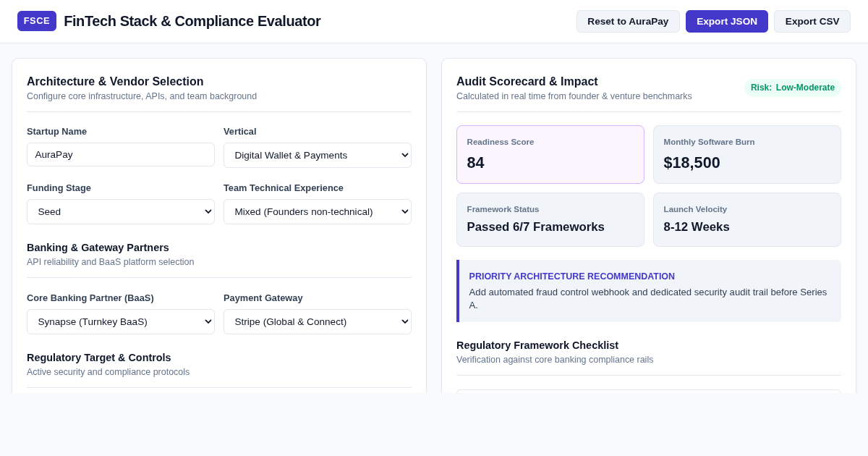The image size is (868, 456).
Task: Open the Payment Gateway dropdown
Action: tap(318, 321)
